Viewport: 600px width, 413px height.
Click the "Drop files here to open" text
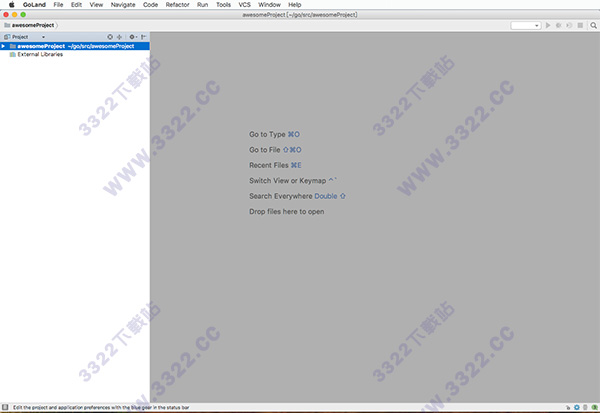coord(287,212)
